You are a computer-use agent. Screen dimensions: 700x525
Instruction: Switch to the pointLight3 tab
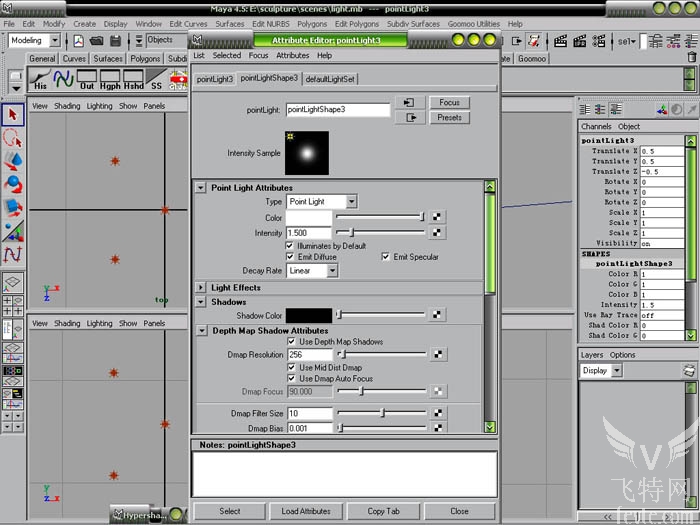point(215,79)
